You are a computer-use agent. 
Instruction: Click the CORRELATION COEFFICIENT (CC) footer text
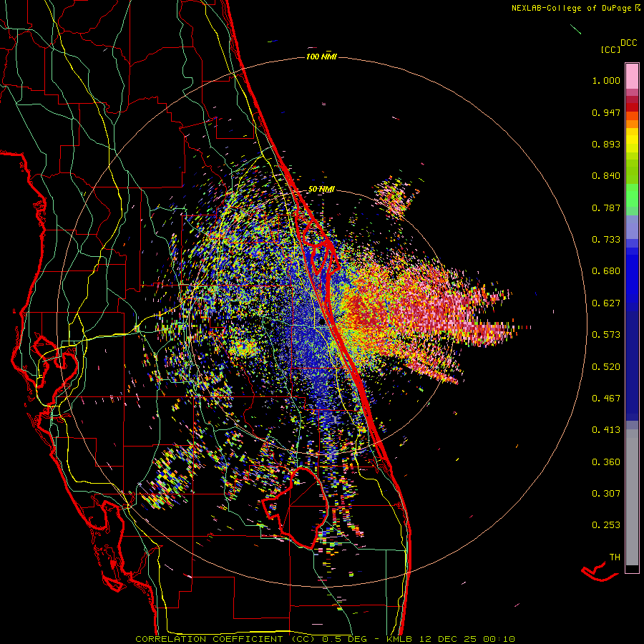[x=225, y=639]
